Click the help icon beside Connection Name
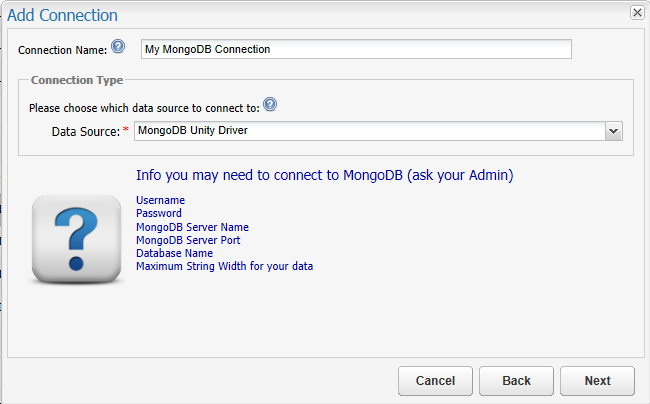Viewport: 650px width, 404px height. coord(118,46)
